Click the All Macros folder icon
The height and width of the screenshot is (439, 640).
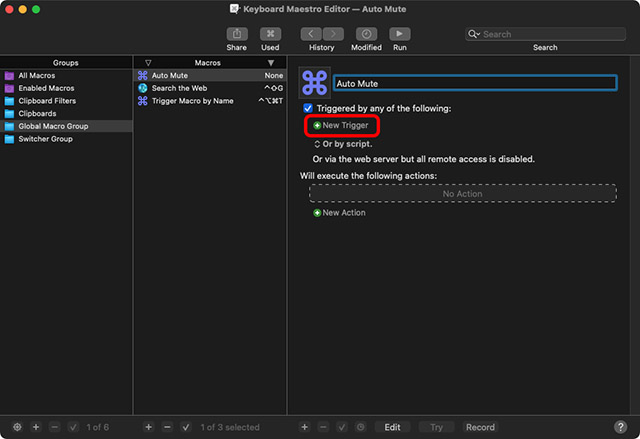pos(9,75)
